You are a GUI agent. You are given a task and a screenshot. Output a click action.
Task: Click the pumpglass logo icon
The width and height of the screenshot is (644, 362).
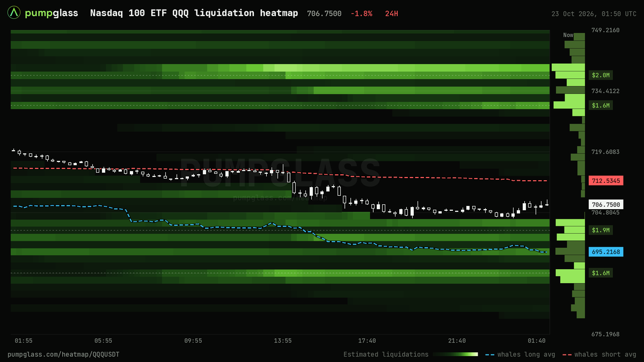[x=15, y=13]
